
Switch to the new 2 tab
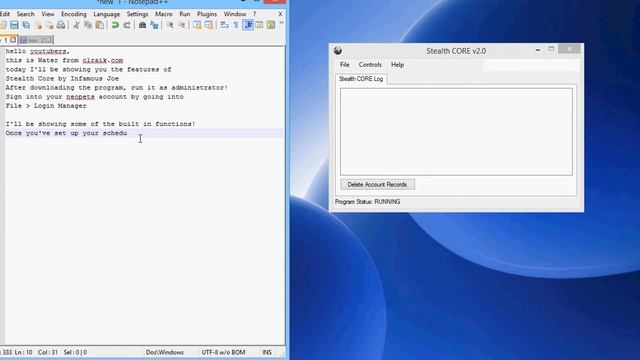(36, 40)
